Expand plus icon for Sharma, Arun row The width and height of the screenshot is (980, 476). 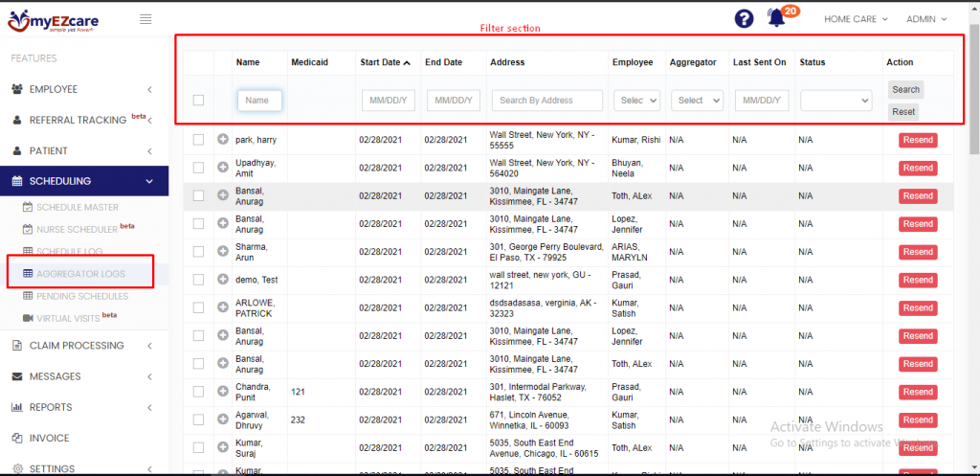click(222, 252)
